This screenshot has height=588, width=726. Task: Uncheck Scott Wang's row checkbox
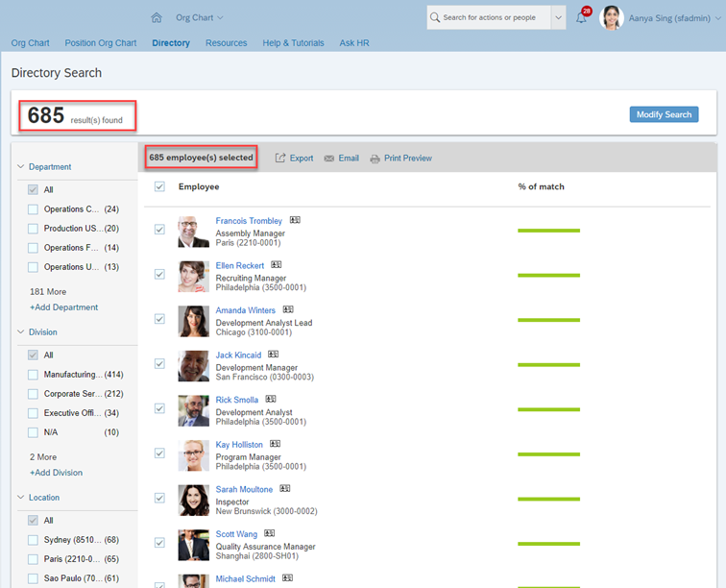pyautogui.click(x=159, y=543)
